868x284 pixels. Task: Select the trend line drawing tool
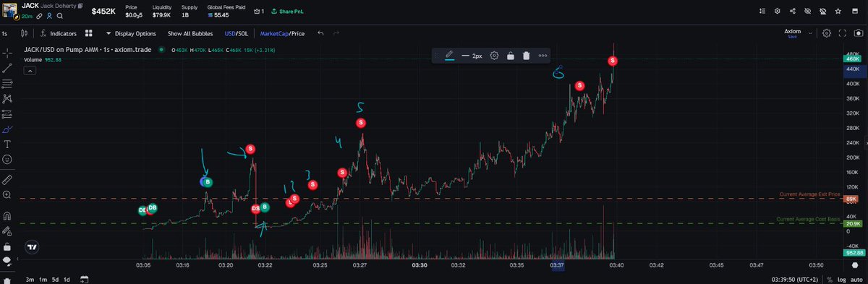7,68
